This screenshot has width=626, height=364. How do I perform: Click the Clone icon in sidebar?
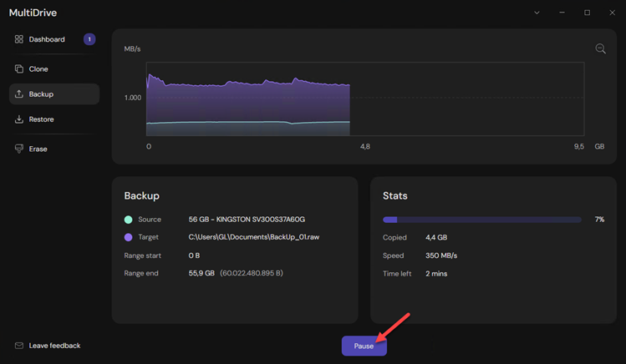[x=19, y=69]
